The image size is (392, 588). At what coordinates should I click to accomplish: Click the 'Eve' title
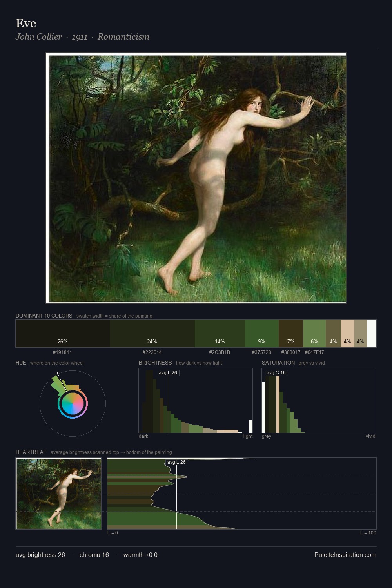pyautogui.click(x=26, y=23)
